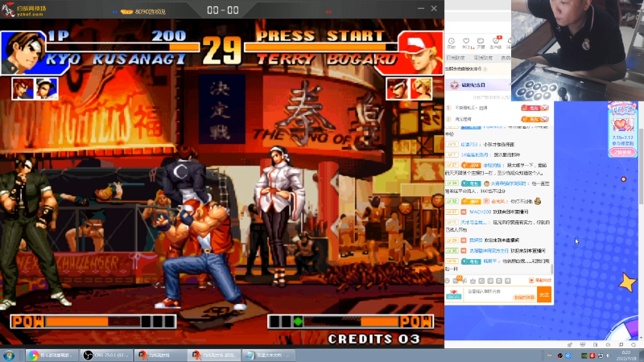
Task: Click the 8090 room name in title bar
Action: coord(151,12)
